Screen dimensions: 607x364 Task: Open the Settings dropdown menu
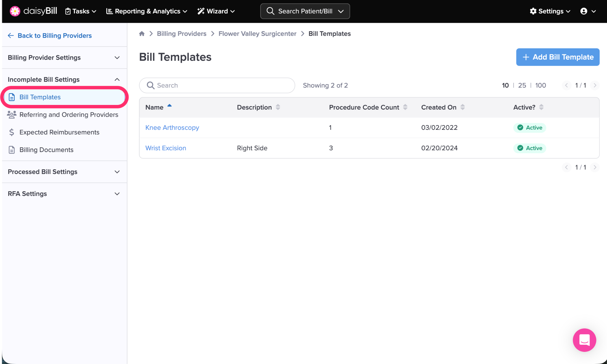coord(550,11)
